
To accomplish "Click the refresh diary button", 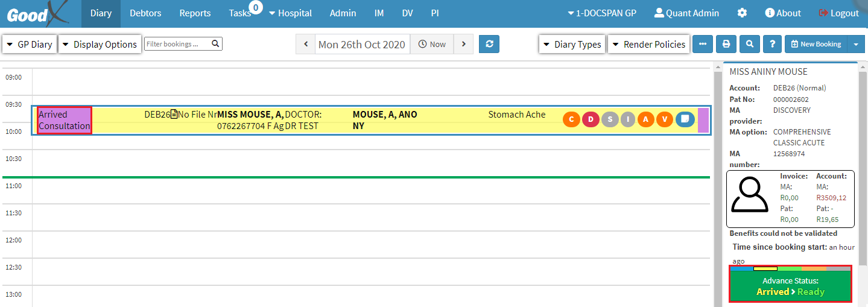I will [489, 44].
